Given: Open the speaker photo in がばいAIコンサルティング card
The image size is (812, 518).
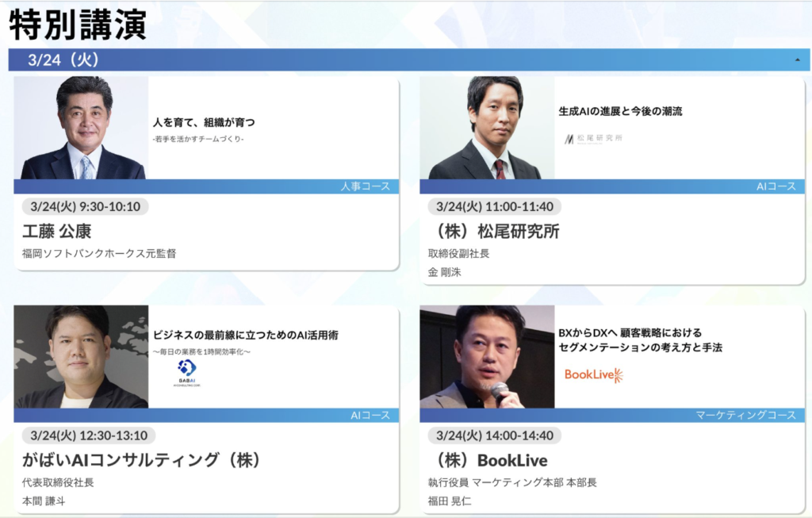Looking at the screenshot, I should tap(82, 357).
